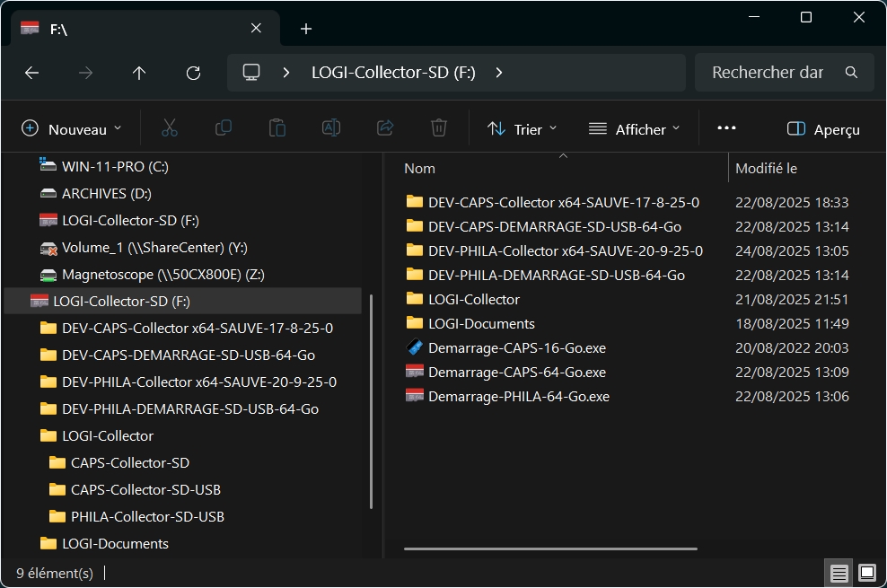This screenshot has height=588, width=887.
Task: Refresh the current folder view
Action: point(193,73)
